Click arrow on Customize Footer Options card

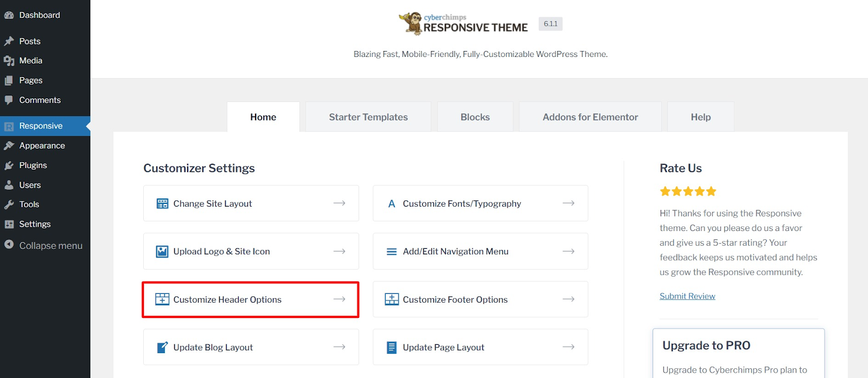tap(569, 299)
